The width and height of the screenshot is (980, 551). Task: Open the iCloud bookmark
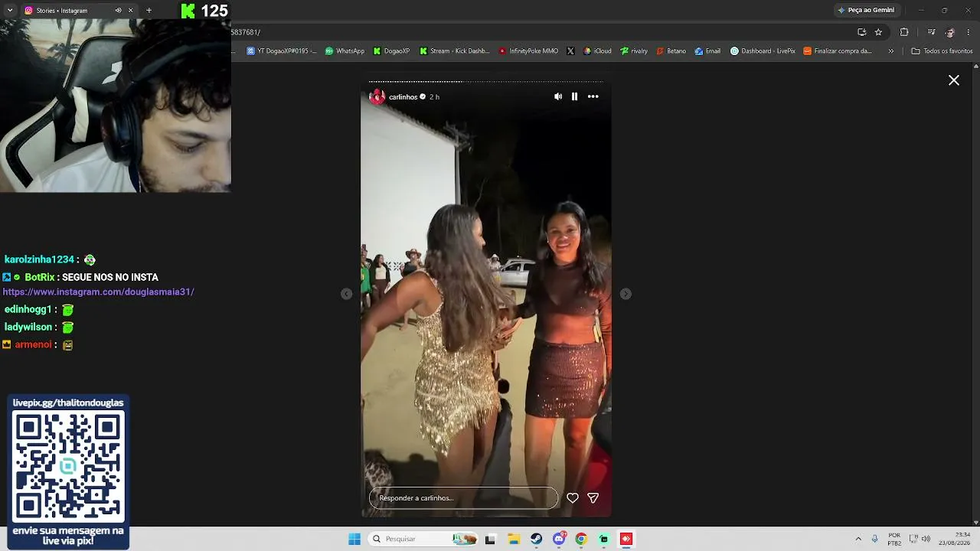point(597,51)
